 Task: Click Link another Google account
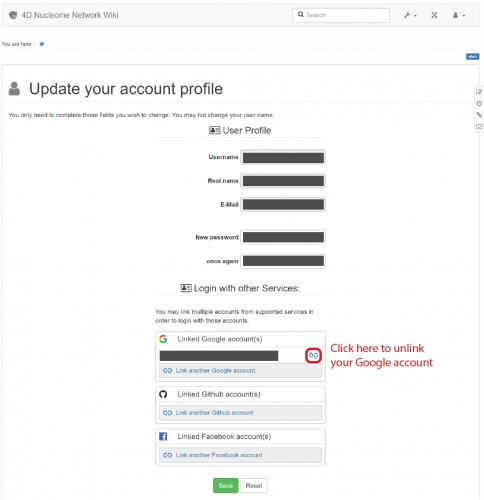coord(240,371)
